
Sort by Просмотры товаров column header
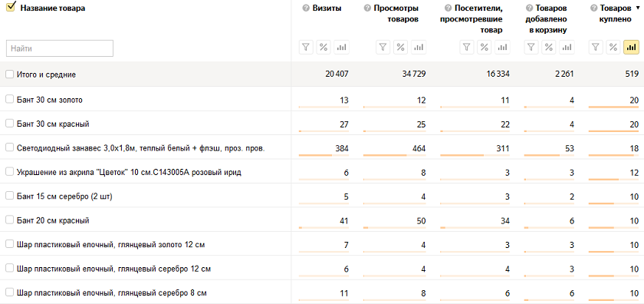[x=396, y=14]
